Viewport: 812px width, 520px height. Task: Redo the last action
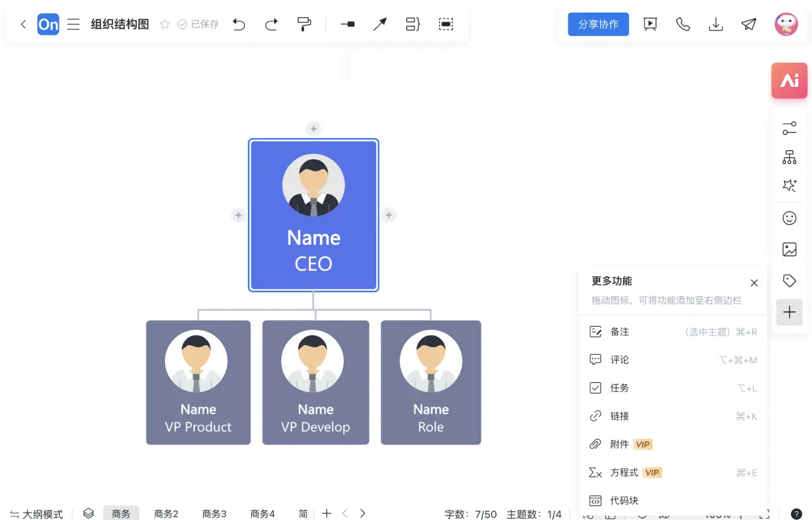(x=271, y=24)
